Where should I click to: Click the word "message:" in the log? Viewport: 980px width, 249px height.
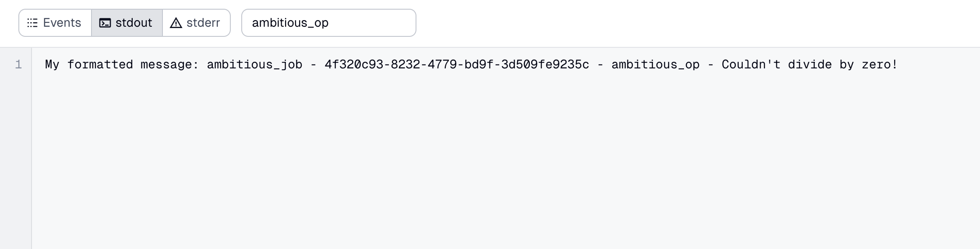pos(169,65)
